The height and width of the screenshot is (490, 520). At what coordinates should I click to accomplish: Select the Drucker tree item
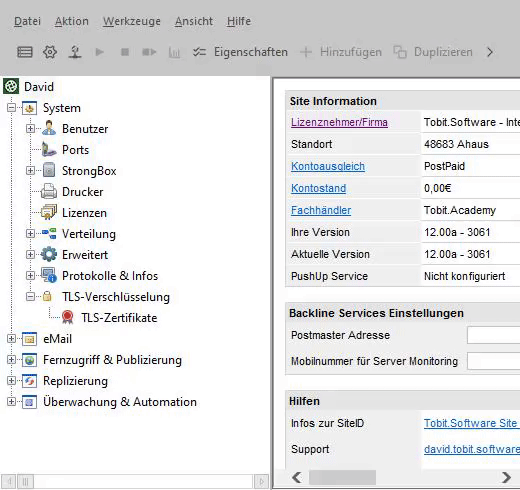coord(82,192)
